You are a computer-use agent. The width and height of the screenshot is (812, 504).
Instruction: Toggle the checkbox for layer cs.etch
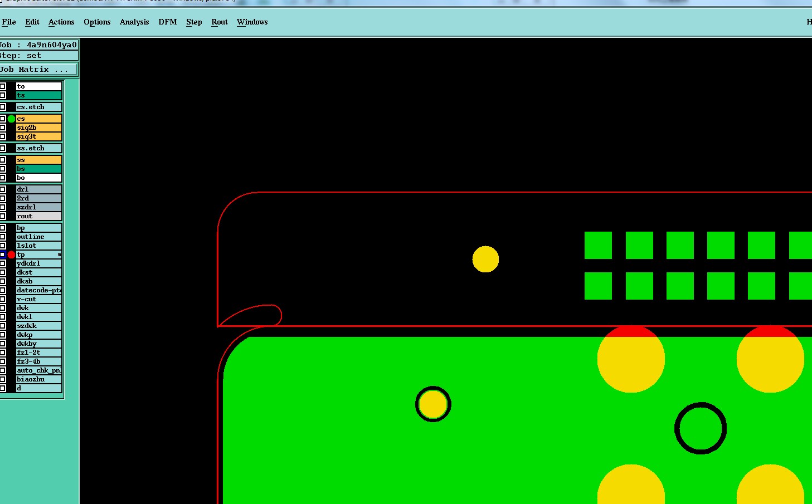(3, 107)
